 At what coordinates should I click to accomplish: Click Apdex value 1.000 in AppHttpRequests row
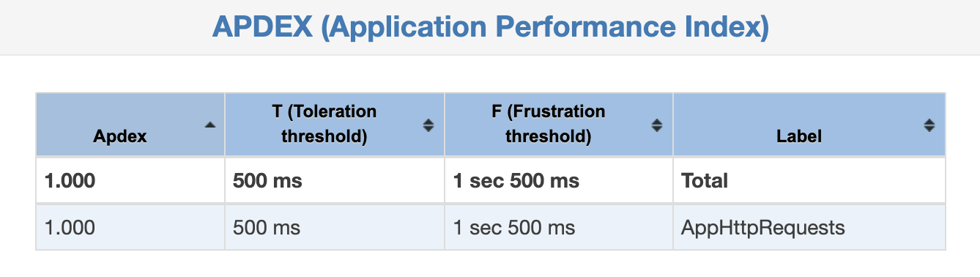tap(70, 228)
